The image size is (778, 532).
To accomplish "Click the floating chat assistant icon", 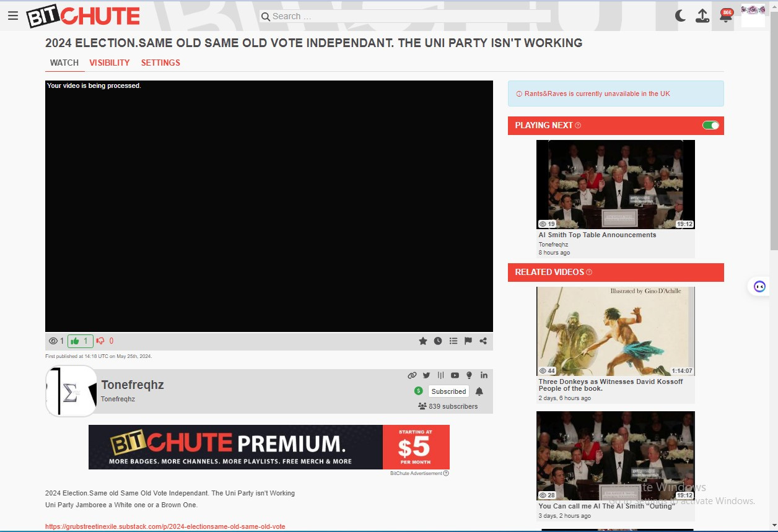I will point(759,287).
